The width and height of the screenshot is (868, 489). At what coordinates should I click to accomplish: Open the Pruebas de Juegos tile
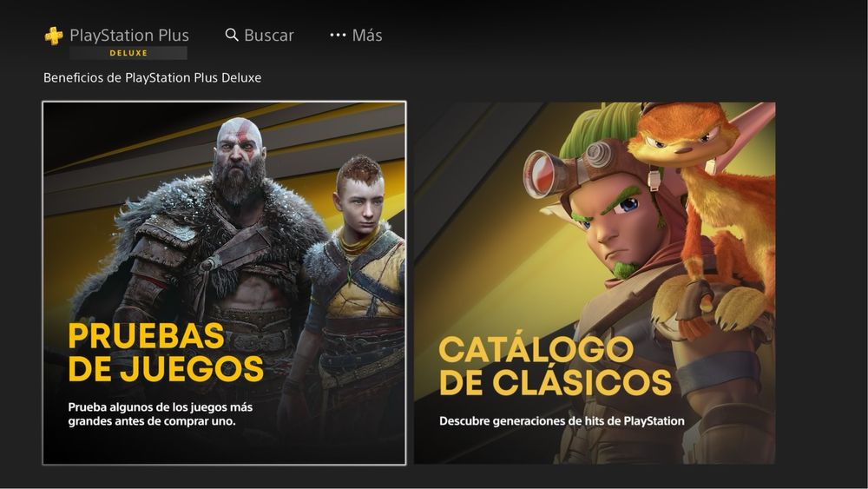tap(224, 283)
